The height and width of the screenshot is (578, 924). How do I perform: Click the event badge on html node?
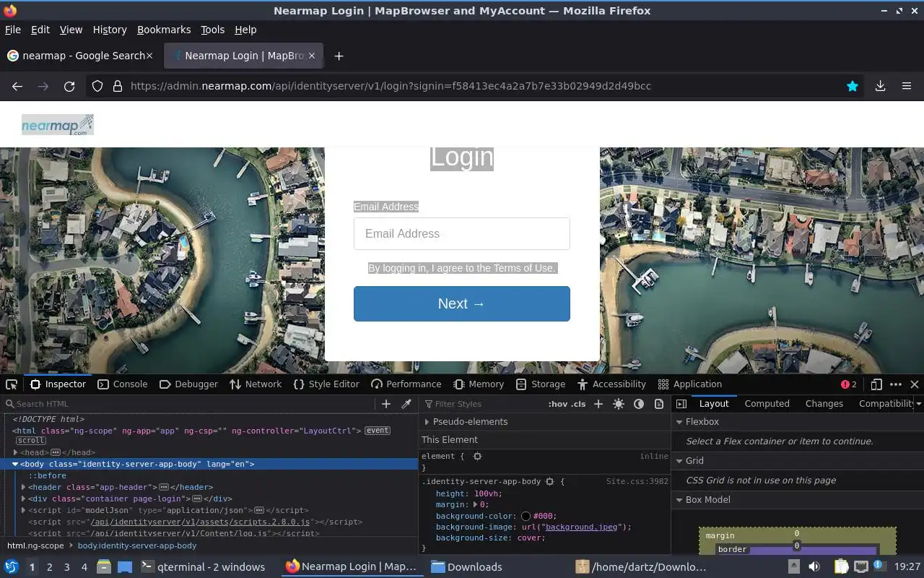378,431
